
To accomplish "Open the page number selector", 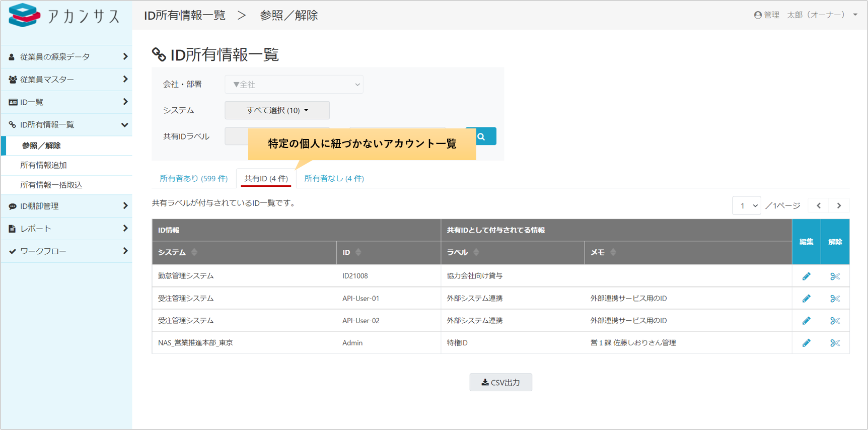I will point(746,205).
